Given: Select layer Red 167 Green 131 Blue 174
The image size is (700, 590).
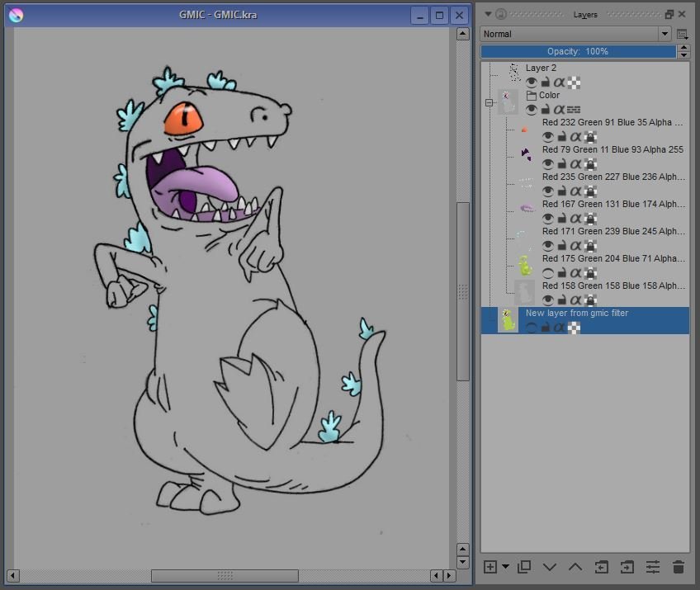Looking at the screenshot, I should (x=613, y=204).
